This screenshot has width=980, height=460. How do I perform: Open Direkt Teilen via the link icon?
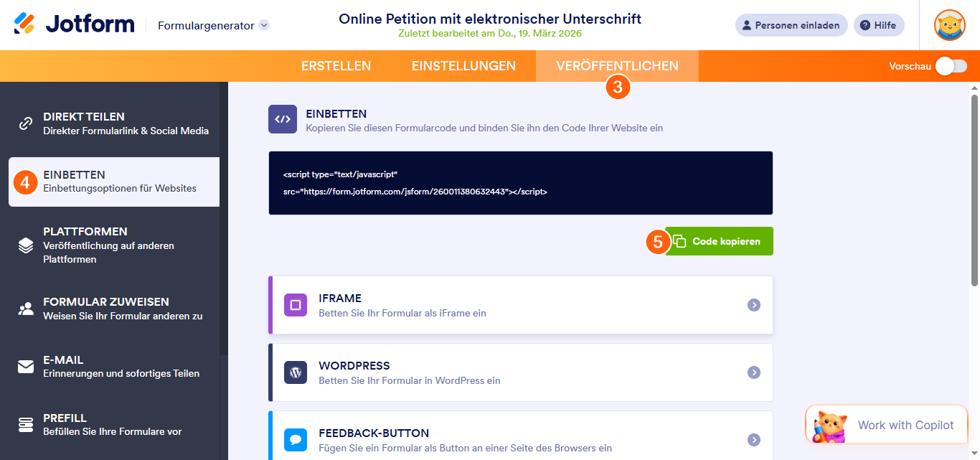tap(25, 123)
